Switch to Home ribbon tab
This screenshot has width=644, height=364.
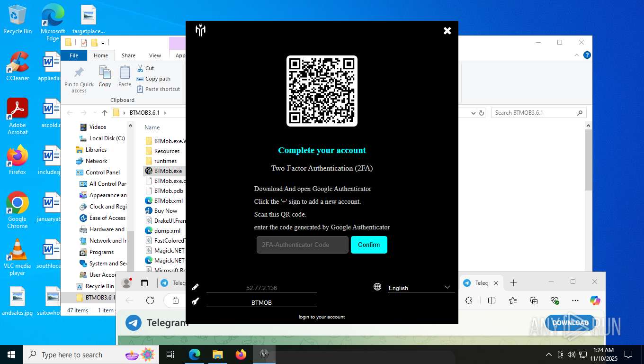[101, 55]
